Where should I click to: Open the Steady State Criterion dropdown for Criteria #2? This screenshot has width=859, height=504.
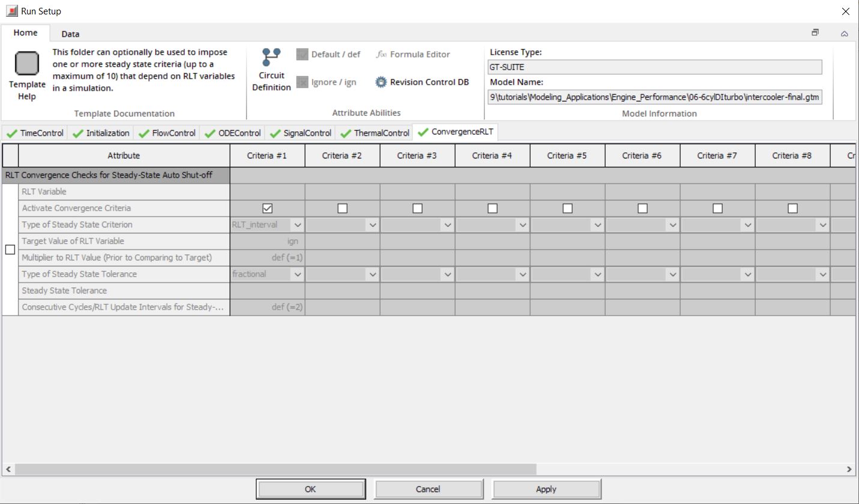pyautogui.click(x=372, y=224)
